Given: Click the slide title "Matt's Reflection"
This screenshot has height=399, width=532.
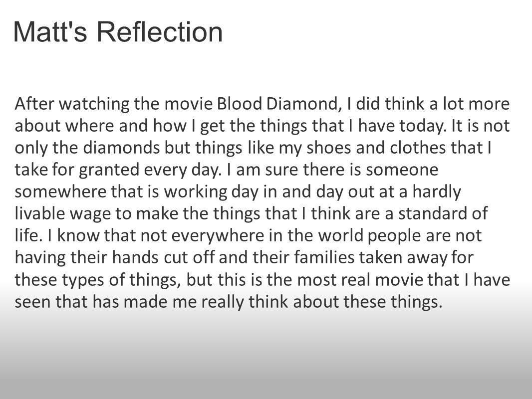Looking at the screenshot, I should [118, 31].
